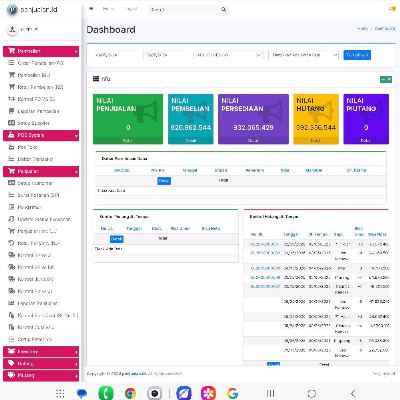The image size is (400, 400).
Task: Open Pembelian (BL) cart icon
Action: (11, 75)
